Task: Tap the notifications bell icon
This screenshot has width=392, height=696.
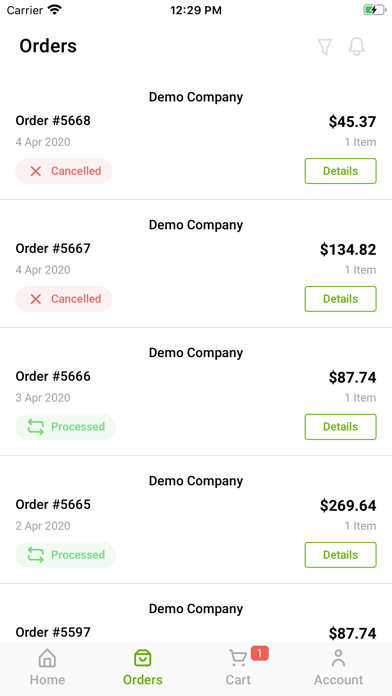Action: pos(356,47)
